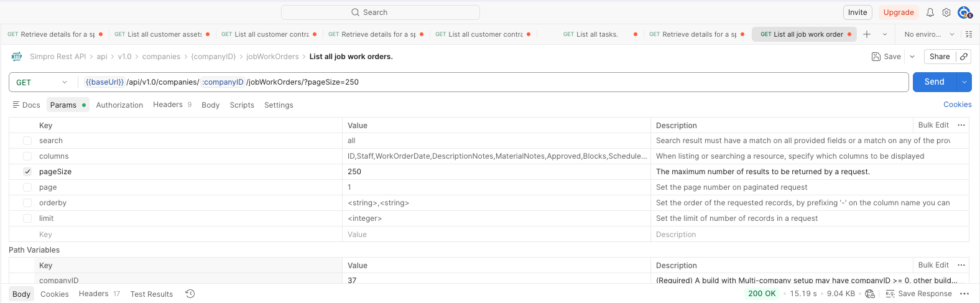Switch to the Authorization tab

119,105
